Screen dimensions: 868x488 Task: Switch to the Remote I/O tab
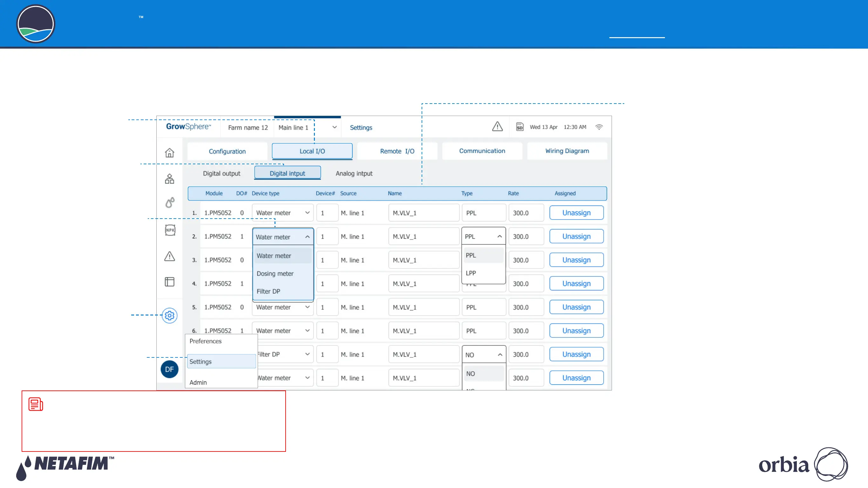(x=397, y=151)
